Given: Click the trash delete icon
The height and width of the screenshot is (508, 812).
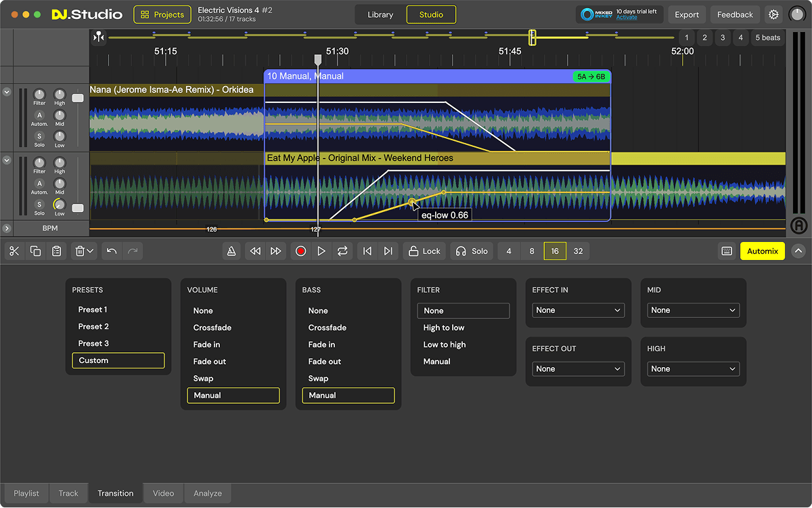Looking at the screenshot, I should click(80, 251).
